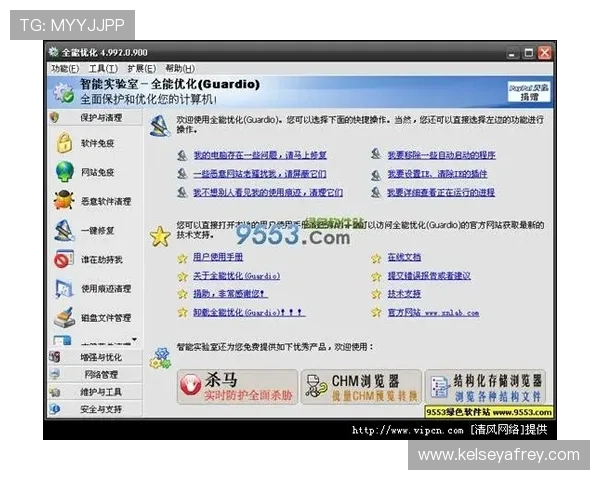Image resolution: width=600 pixels, height=480 pixels.
Task: Open the 官方网站 www.znlab.com link
Action: tap(433, 312)
